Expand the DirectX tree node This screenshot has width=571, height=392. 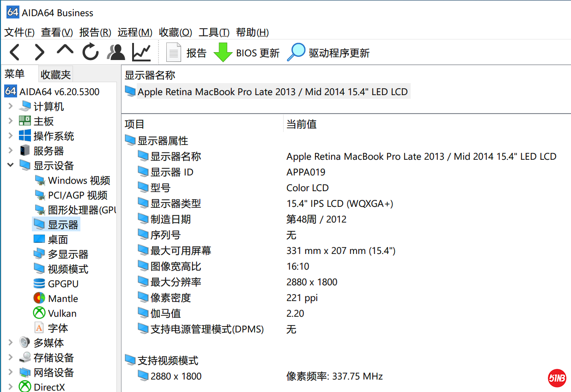(11, 387)
